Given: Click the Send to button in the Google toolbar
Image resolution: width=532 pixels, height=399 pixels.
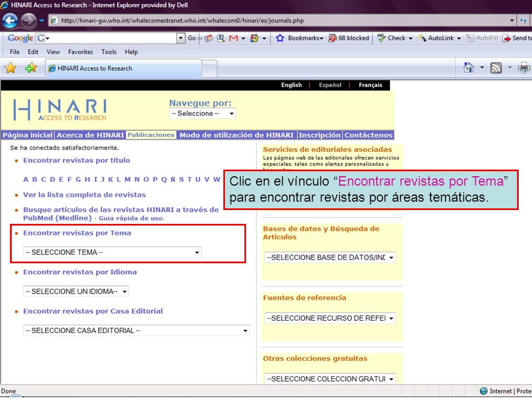Looking at the screenshot, I should click(517, 38).
